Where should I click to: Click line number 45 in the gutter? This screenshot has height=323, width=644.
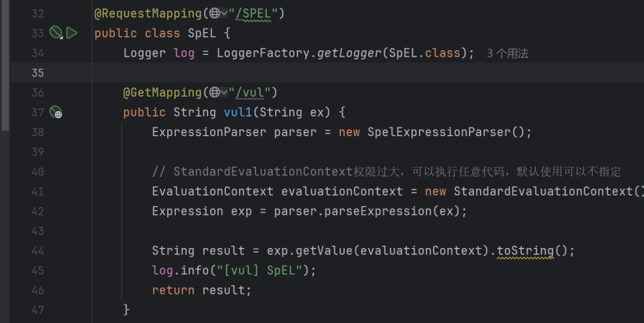(x=38, y=270)
